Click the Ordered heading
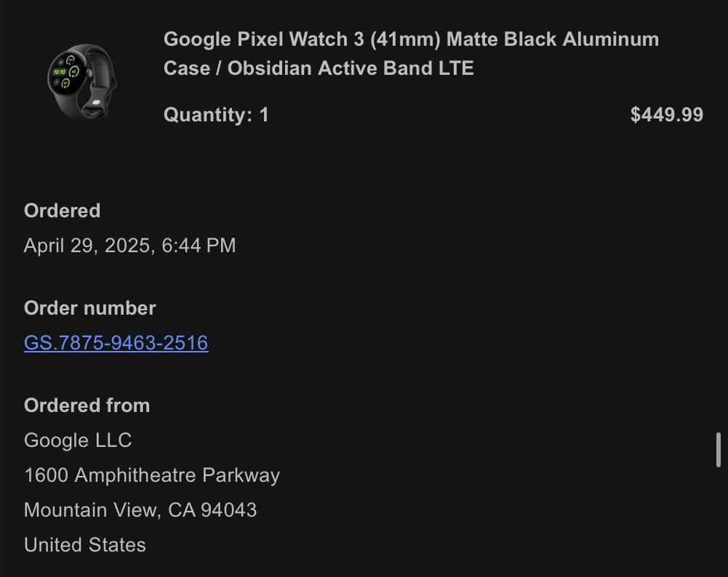The height and width of the screenshot is (577, 728). point(62,211)
